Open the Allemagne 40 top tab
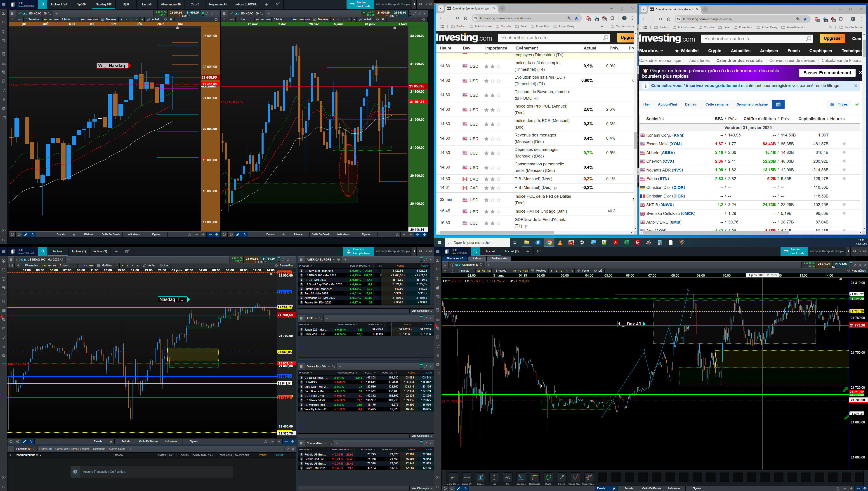 (x=171, y=4)
